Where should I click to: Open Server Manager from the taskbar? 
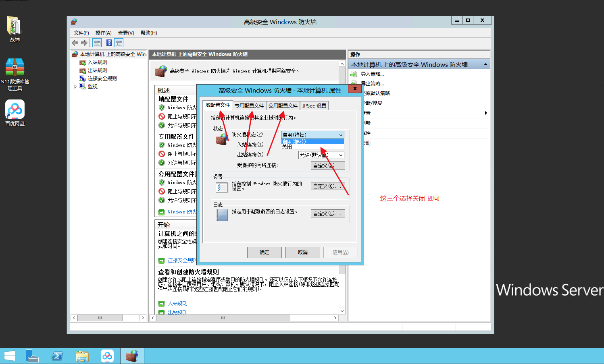coord(32,356)
